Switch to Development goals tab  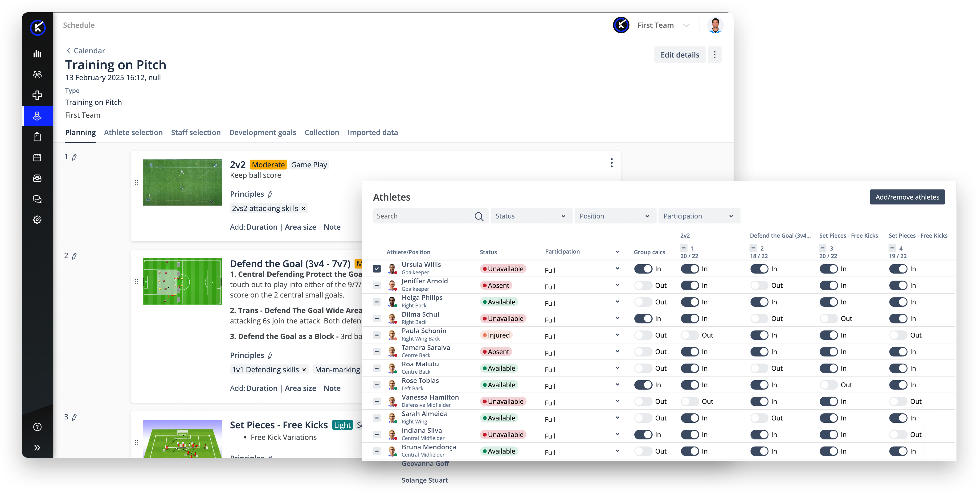click(x=262, y=132)
